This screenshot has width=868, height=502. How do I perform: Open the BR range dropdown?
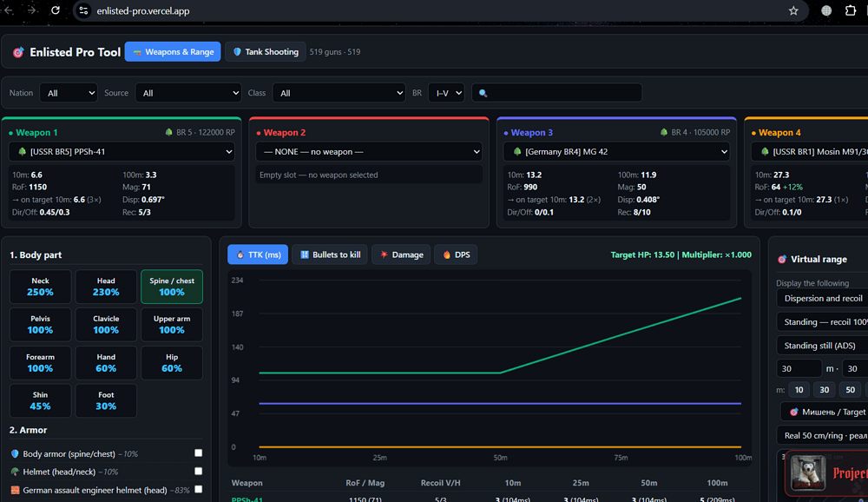point(446,93)
